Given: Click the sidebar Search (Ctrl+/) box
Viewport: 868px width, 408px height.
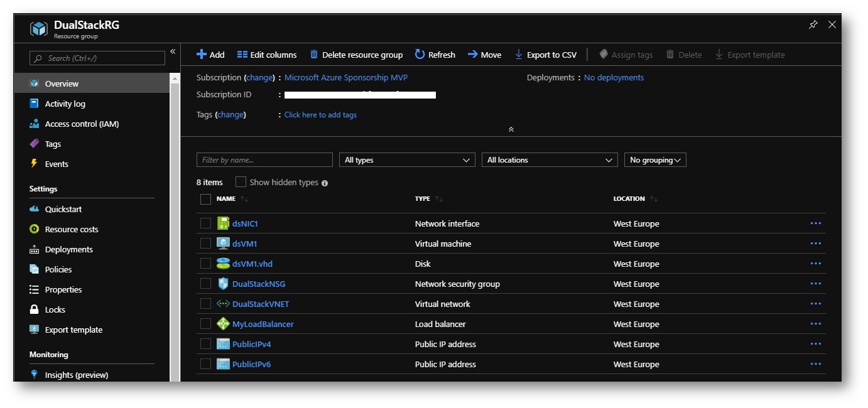Looking at the screenshot, I should click(x=97, y=58).
